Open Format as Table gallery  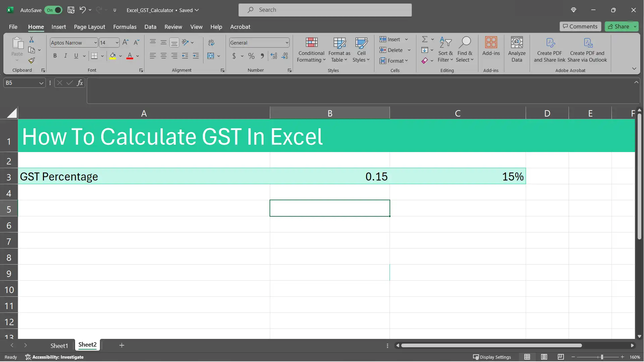click(x=339, y=50)
